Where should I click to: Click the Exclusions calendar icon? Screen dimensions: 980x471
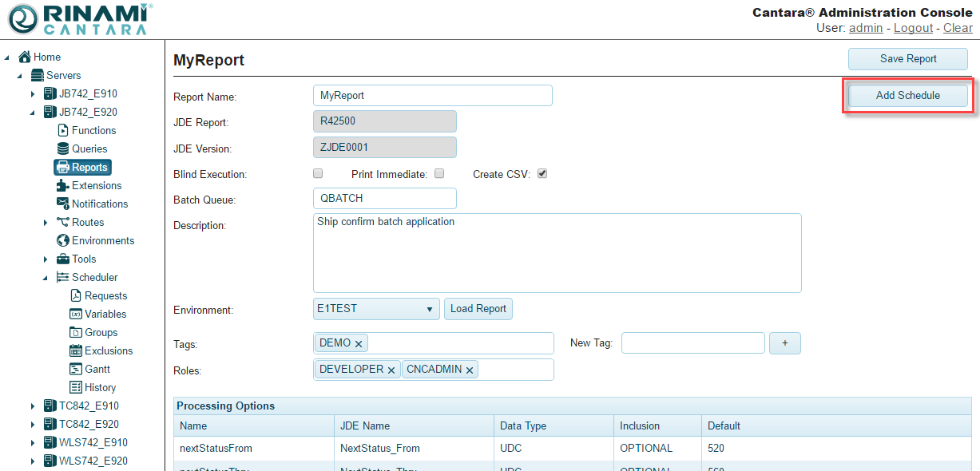76,350
